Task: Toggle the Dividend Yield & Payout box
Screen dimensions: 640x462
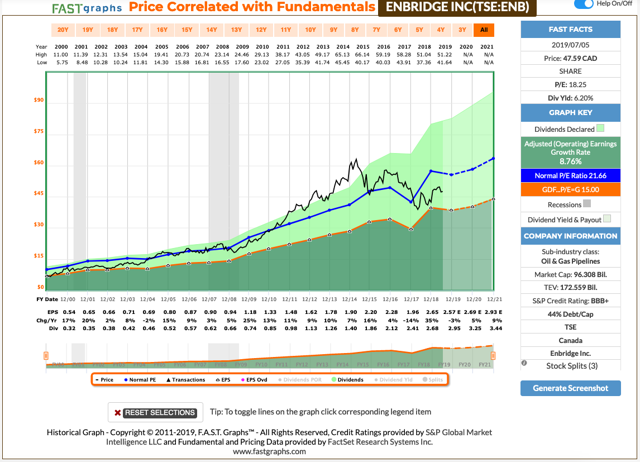Action: 607,218
